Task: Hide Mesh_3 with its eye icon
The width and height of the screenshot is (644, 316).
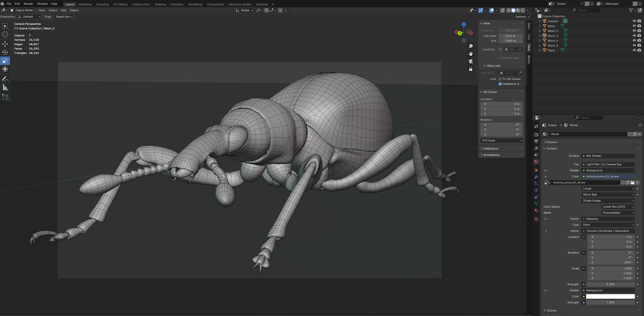Action: [634, 36]
